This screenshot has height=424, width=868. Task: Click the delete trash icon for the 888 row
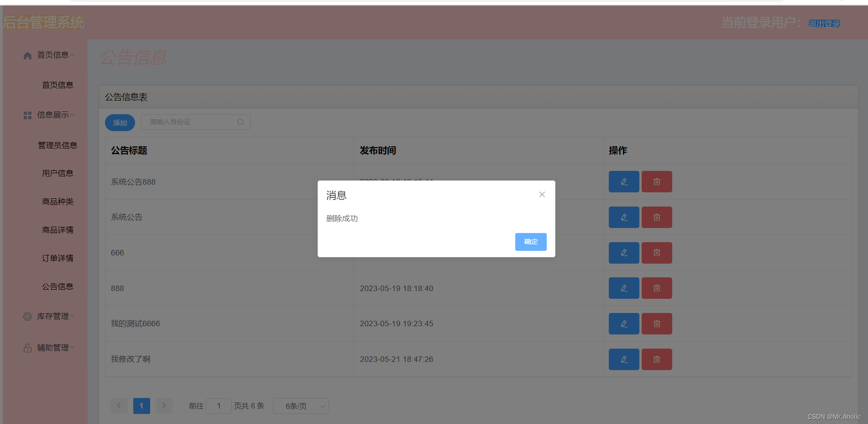coord(657,288)
